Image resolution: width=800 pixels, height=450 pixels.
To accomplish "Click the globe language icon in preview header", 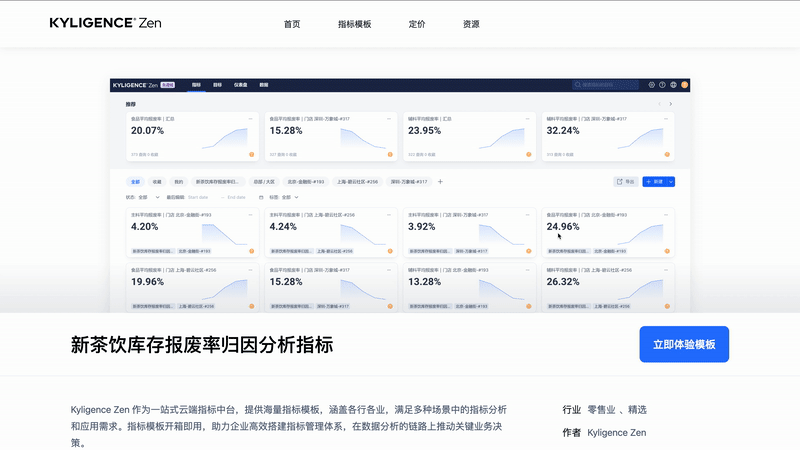I will (x=673, y=85).
